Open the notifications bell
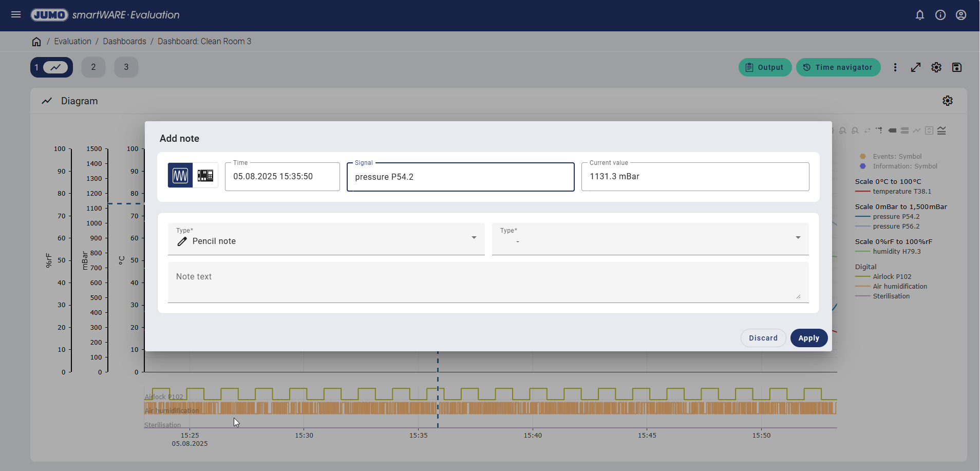The height and width of the screenshot is (471, 980). [x=919, y=15]
